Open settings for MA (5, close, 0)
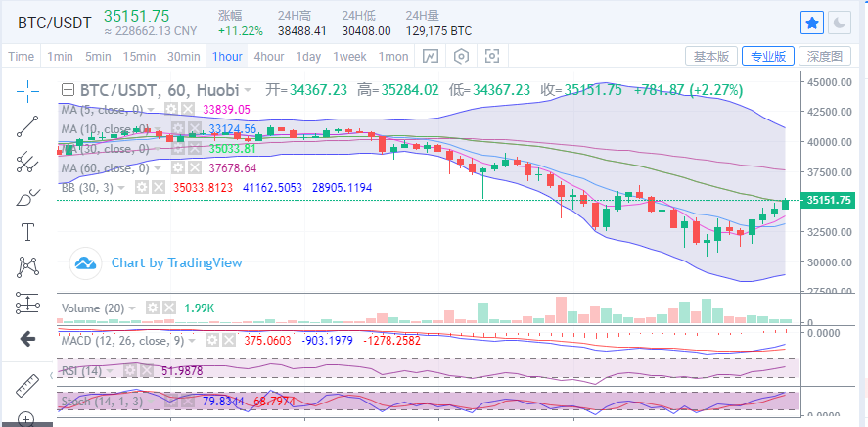Viewport: 868px width, 427px height. 172,109
